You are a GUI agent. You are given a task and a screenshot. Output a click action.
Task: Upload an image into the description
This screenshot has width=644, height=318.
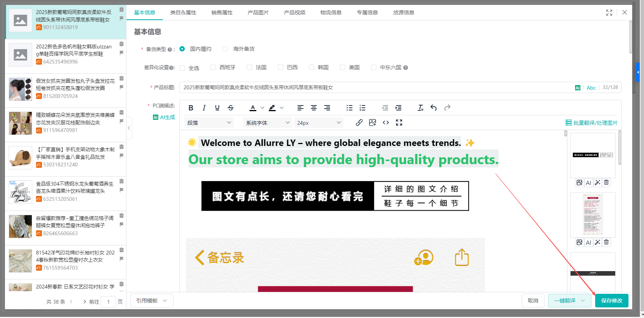(373, 123)
